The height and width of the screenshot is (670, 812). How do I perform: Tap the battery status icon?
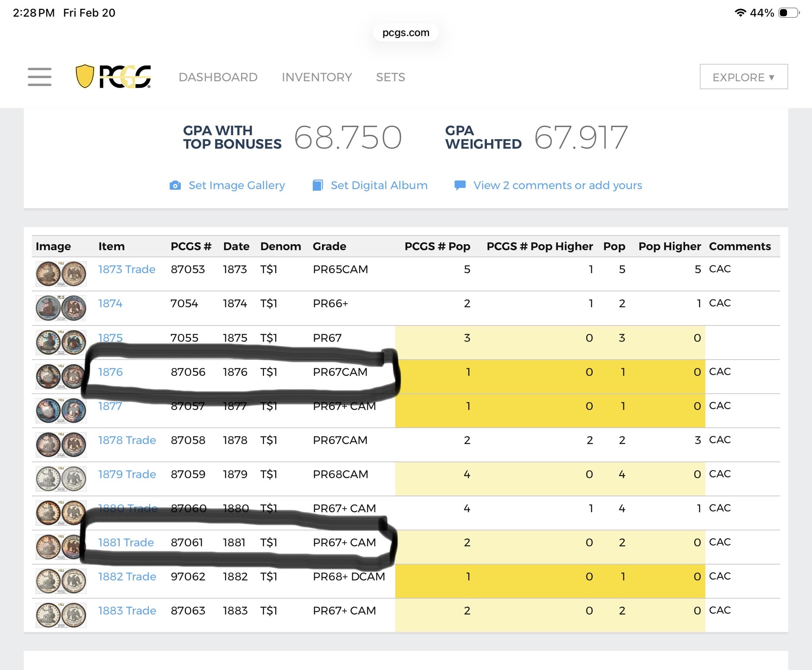point(788,13)
